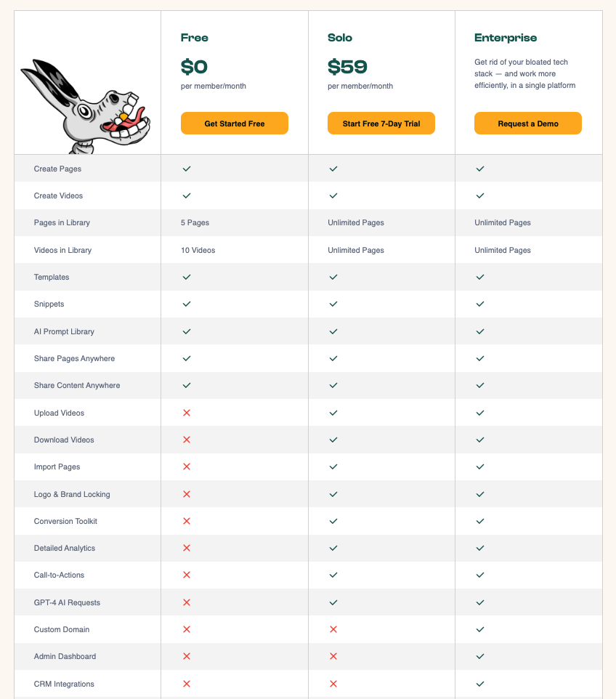The image size is (616, 699).
Task: Click the Free plan Download Videos X
Action: (x=187, y=440)
